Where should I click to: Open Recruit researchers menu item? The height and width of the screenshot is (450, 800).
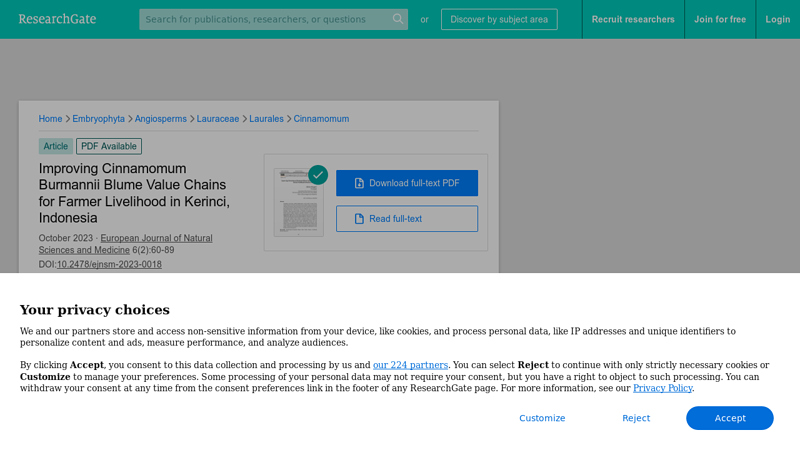pos(633,19)
